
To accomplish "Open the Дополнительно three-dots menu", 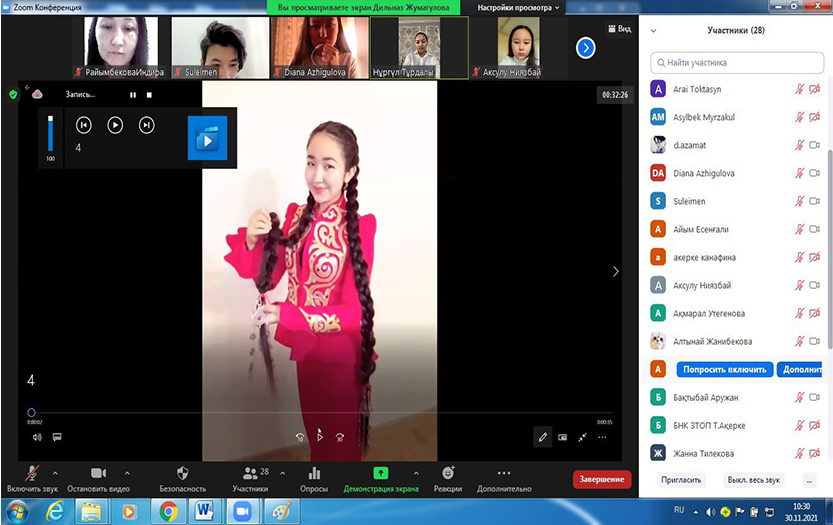I will click(x=504, y=473).
